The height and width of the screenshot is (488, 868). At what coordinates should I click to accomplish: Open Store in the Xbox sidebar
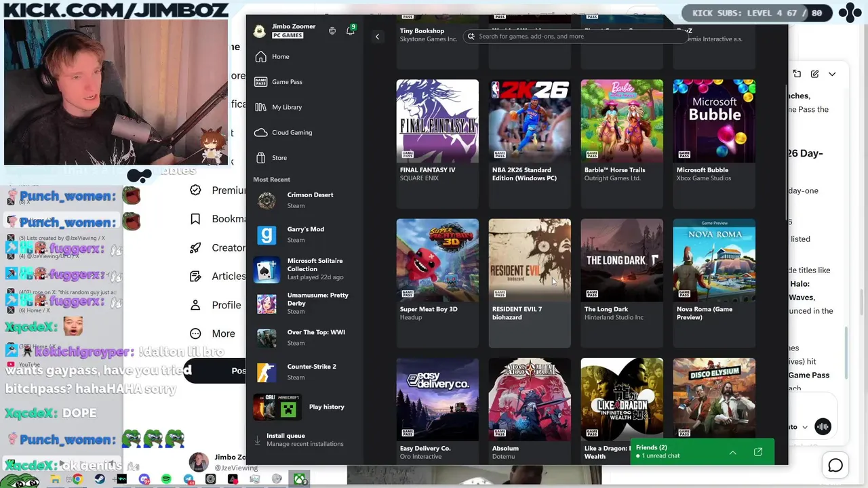tap(304, 158)
